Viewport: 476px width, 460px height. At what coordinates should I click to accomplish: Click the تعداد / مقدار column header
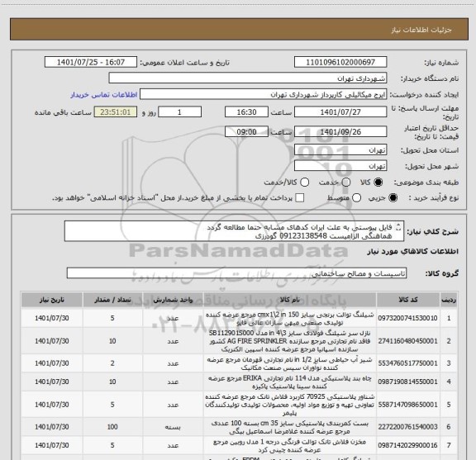[112, 300]
